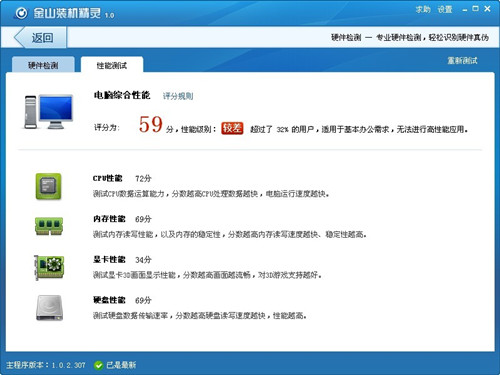
Task: Click the 硬盘性能 heading
Action: click(109, 300)
